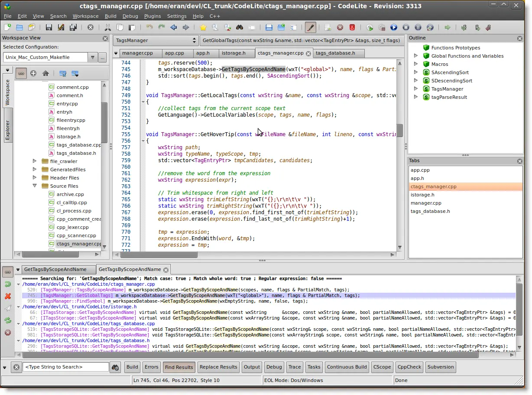Show the Continuous Build pane
Image resolution: width=532 pixels, height=395 pixels.
tap(347, 367)
